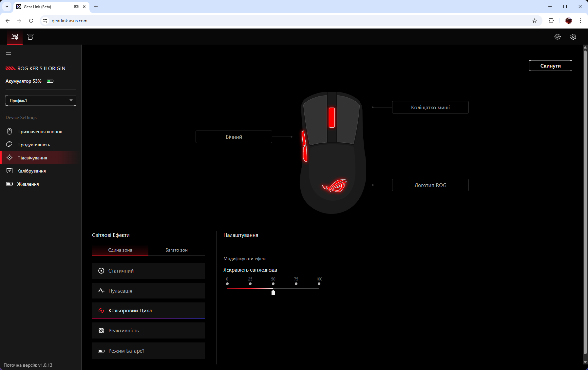Open the Продуктивність section
The height and width of the screenshot is (370, 588).
(41, 145)
